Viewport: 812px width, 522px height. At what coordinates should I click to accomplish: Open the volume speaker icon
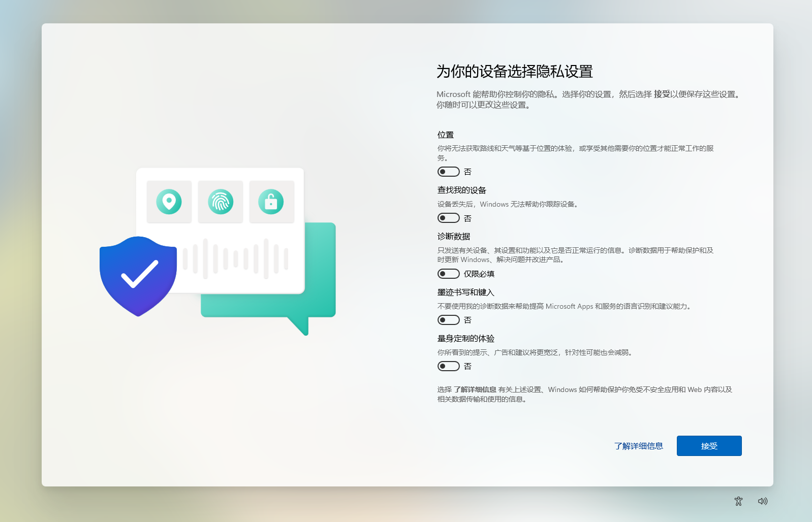pos(763,501)
